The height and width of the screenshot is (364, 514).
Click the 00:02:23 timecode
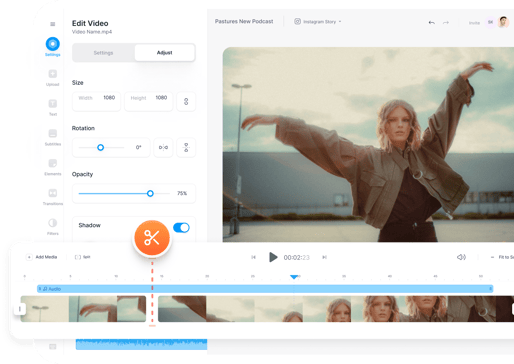point(297,257)
